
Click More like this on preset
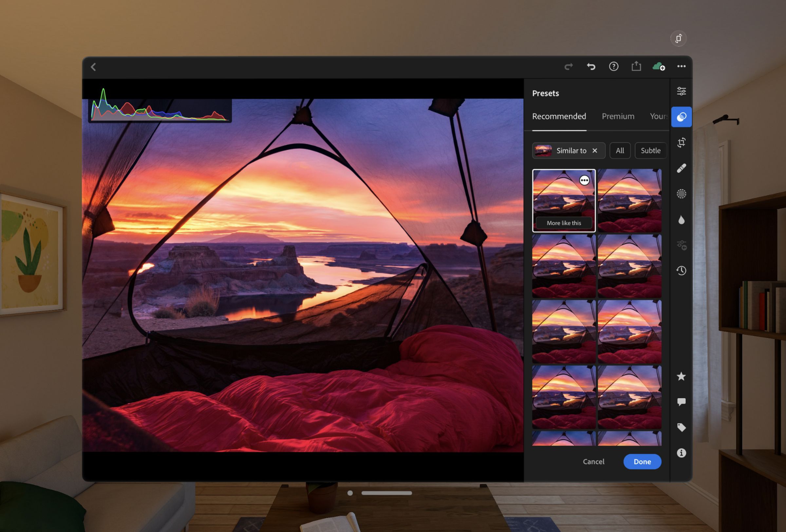[563, 223]
